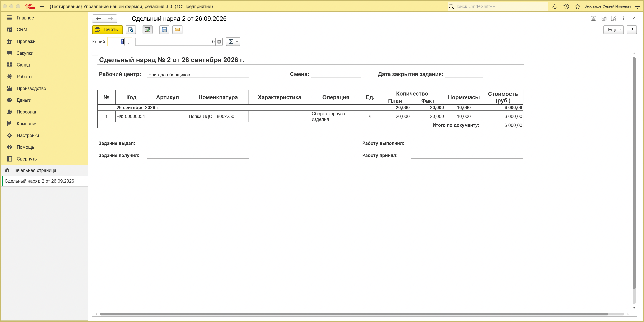Click the horizontal scrollbar of the document
This screenshot has width=644, height=322.
[354, 314]
